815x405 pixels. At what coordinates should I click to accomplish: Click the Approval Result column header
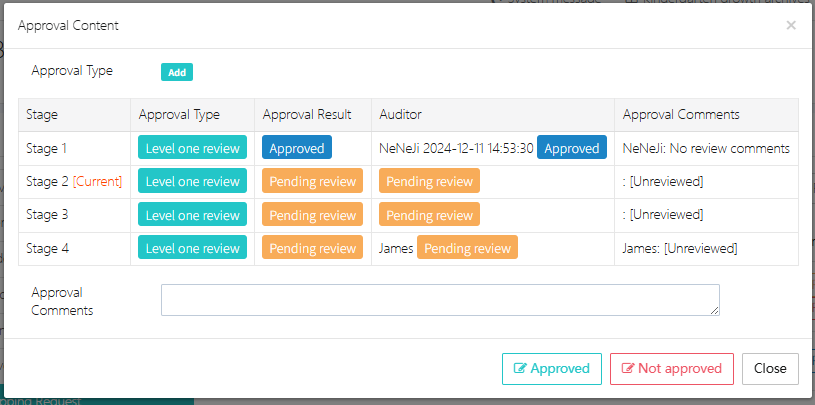(x=307, y=115)
